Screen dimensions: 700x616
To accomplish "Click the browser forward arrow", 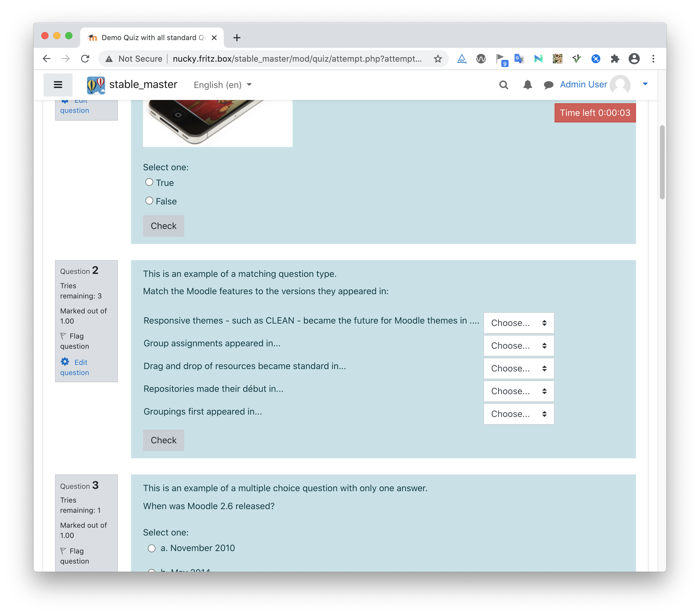I will coord(66,59).
